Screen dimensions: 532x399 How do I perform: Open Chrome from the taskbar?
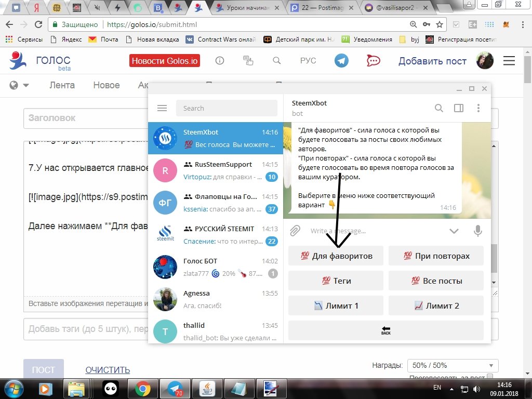point(143,389)
